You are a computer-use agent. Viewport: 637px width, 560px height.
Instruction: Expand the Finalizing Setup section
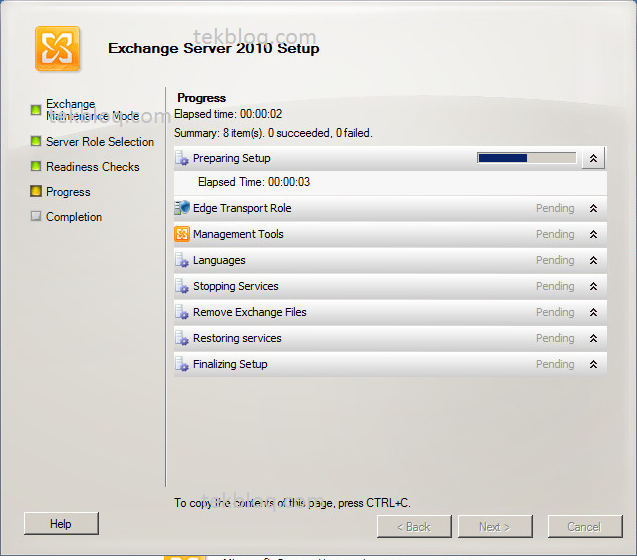tap(593, 364)
